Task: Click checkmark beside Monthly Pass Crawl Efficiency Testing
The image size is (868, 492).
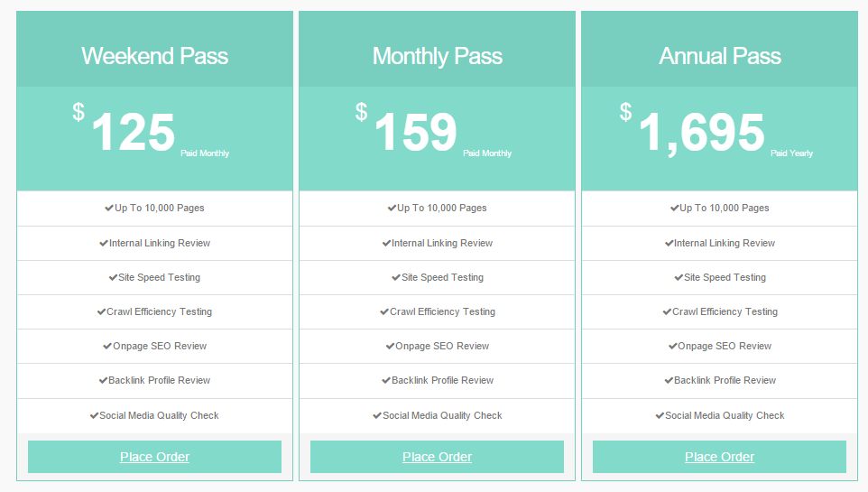Action: (384, 312)
